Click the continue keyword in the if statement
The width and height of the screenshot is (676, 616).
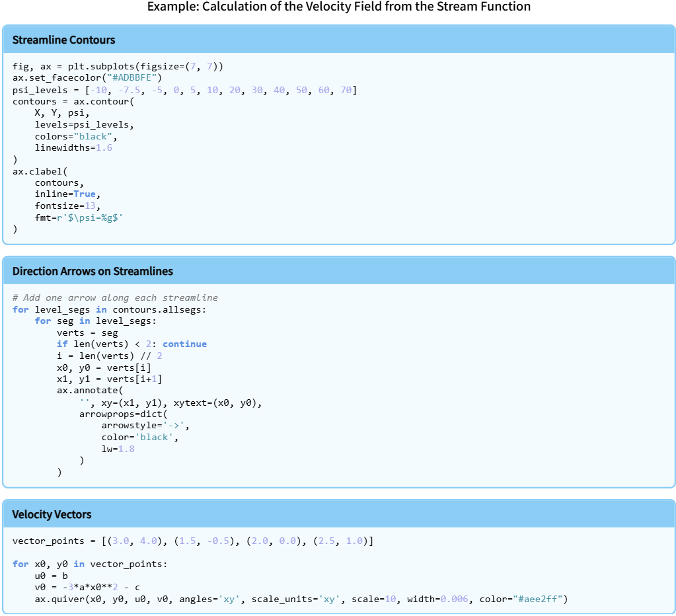click(184, 344)
